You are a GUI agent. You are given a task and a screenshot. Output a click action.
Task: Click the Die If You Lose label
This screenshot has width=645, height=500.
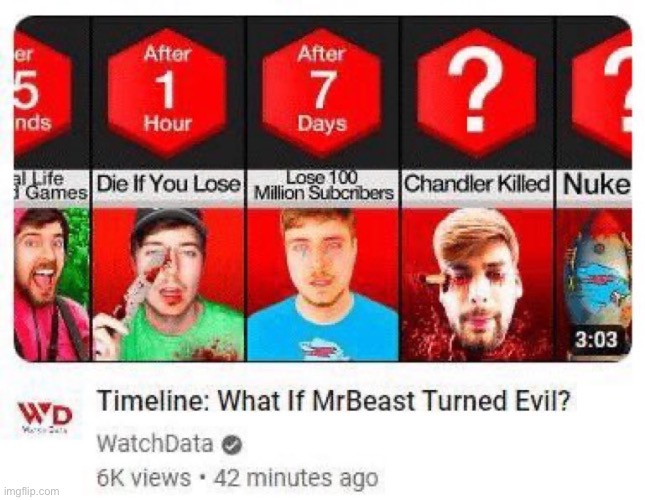click(x=168, y=185)
